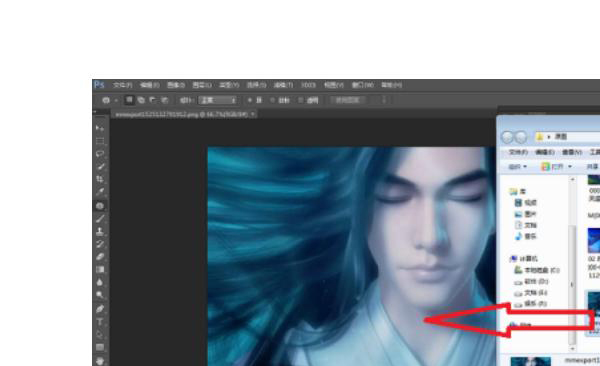Open Explorer 编辑(E) menu
Viewport: 600px width, 366px height.
click(545, 152)
